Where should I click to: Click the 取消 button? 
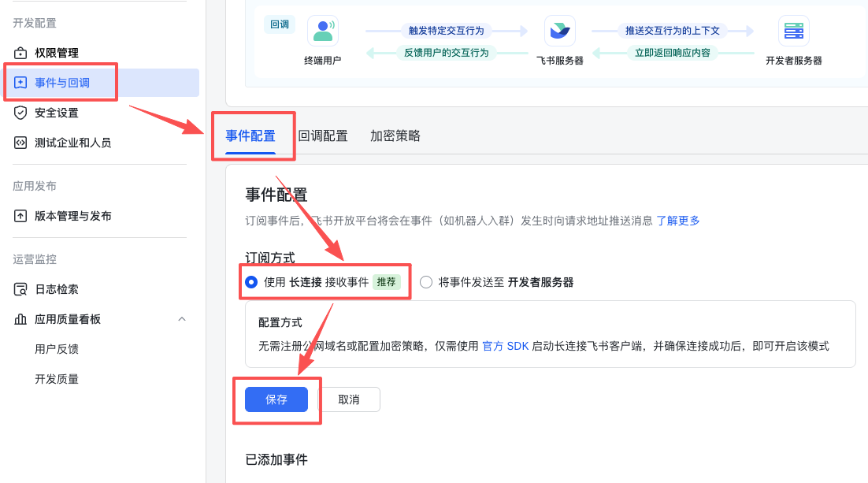(x=349, y=399)
